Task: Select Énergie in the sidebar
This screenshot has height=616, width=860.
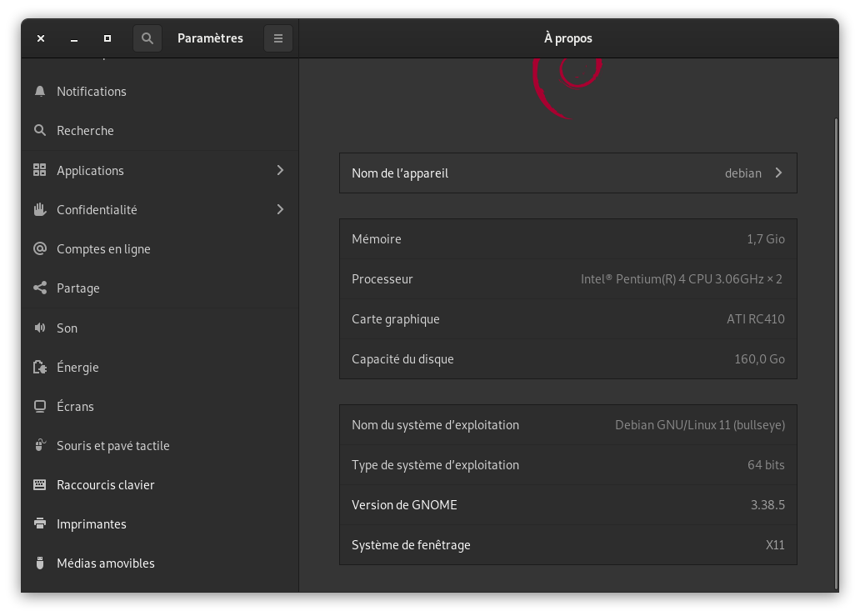Action: click(x=160, y=367)
